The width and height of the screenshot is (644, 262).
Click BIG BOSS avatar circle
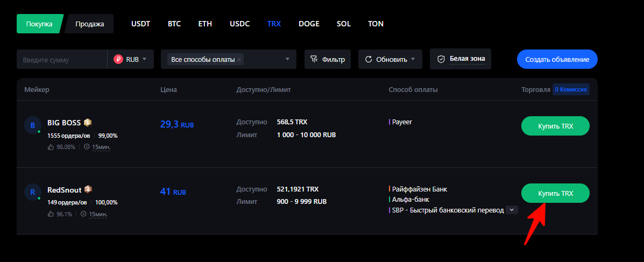[32, 126]
